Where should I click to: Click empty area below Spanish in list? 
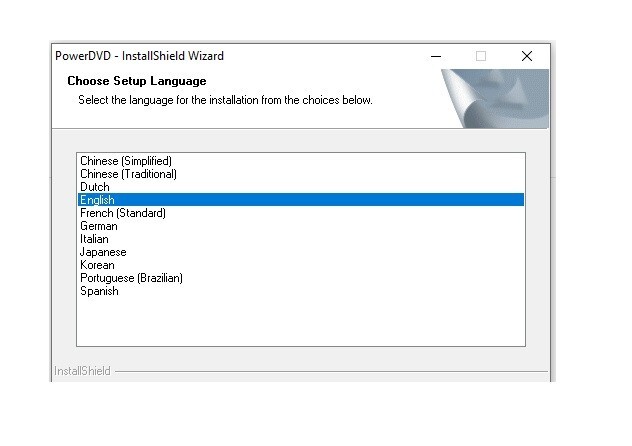coord(301,321)
